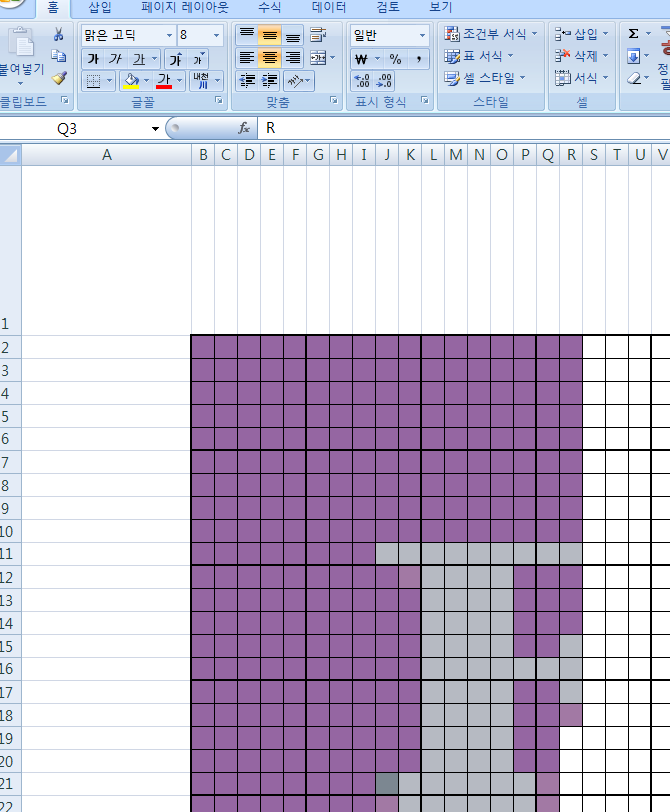Expand the number format dropdown showing 일반

[422, 35]
